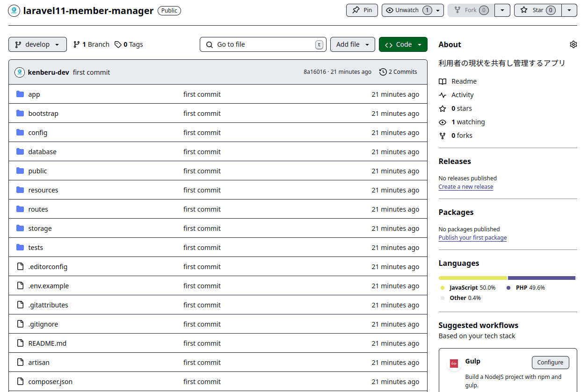Click the app folder icon
588x392 pixels.
pyautogui.click(x=20, y=94)
